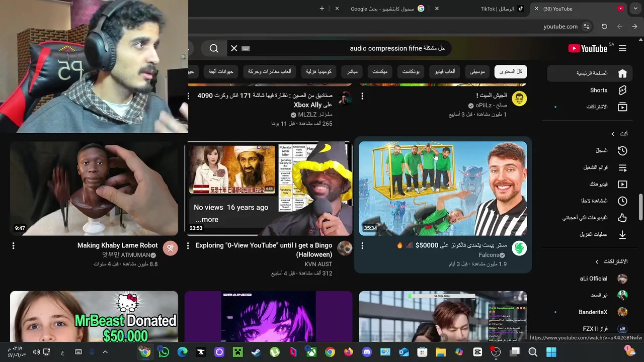Play the MrBeast Donated $50.000 thumbnail

coord(94,316)
